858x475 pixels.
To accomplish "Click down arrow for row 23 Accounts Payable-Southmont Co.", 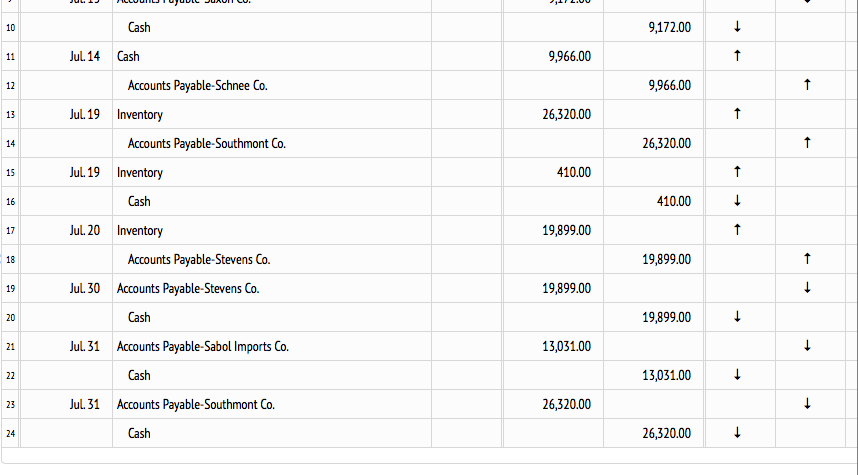I will tap(807, 404).
